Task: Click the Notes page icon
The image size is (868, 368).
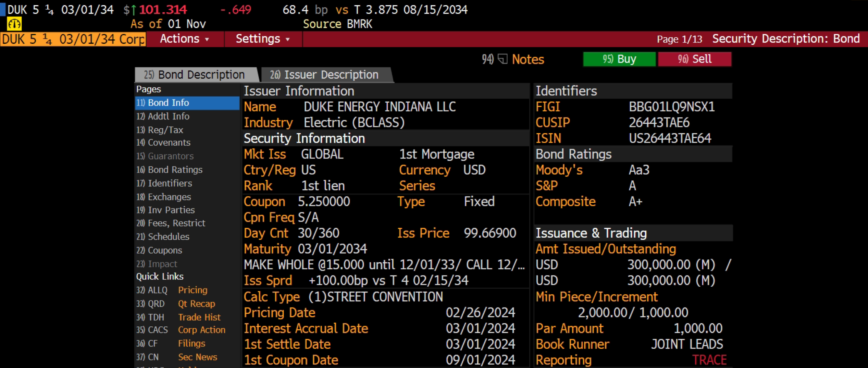Action: (x=502, y=59)
